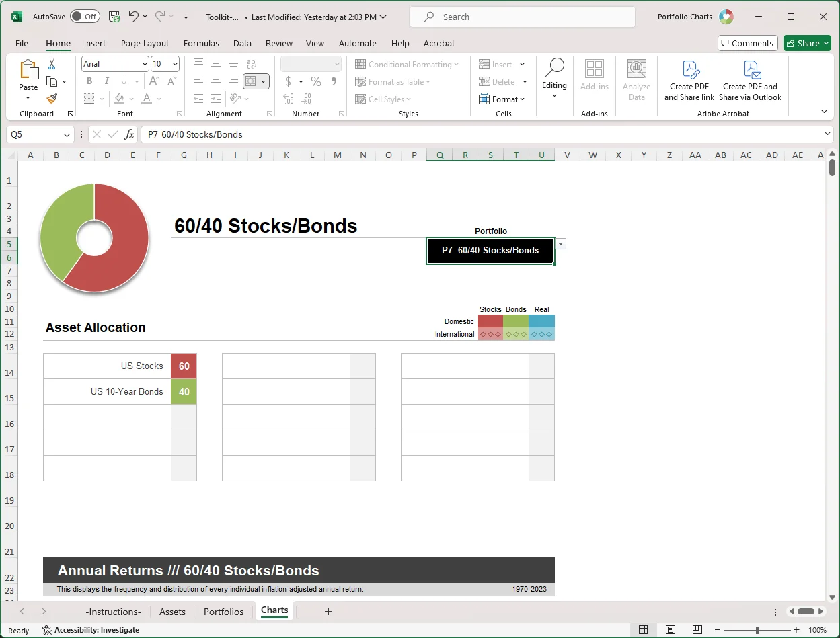840x638 pixels.
Task: Click the blue Domestic Real legend swatch
Action: pyautogui.click(x=541, y=321)
